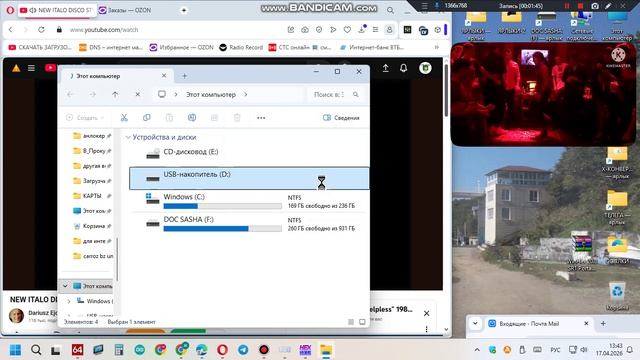
Task: Open Windows Start menu
Action: click(16, 350)
